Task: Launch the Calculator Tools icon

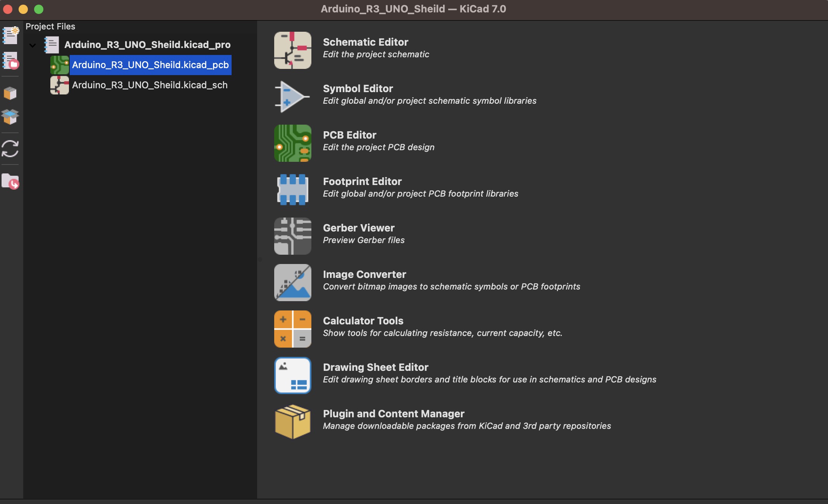Action: (x=293, y=329)
